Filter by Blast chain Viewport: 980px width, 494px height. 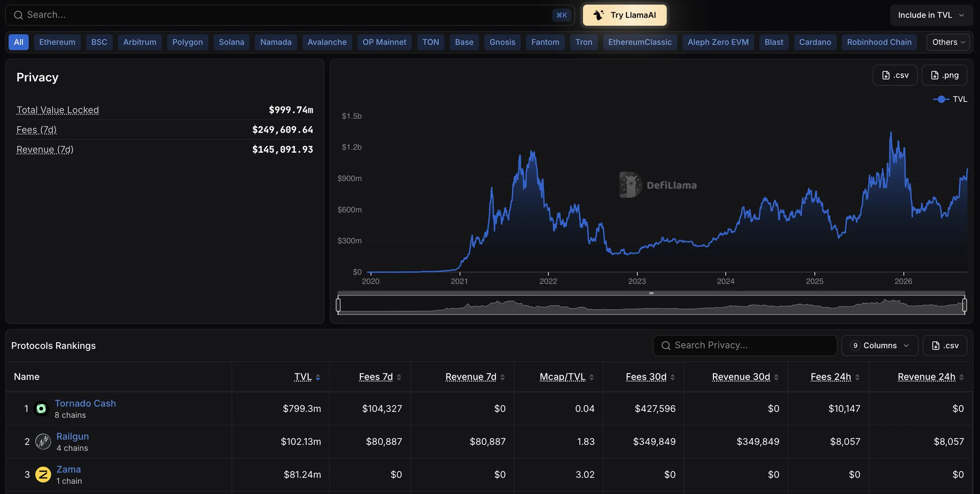click(774, 42)
